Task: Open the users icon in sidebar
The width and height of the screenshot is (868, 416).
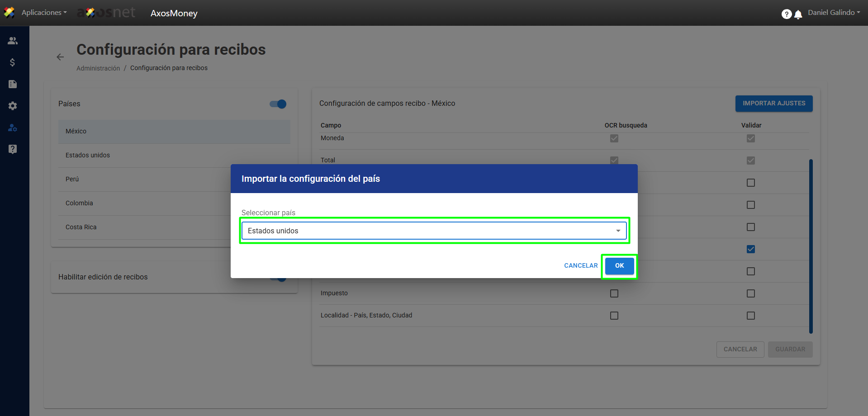Action: click(13, 41)
